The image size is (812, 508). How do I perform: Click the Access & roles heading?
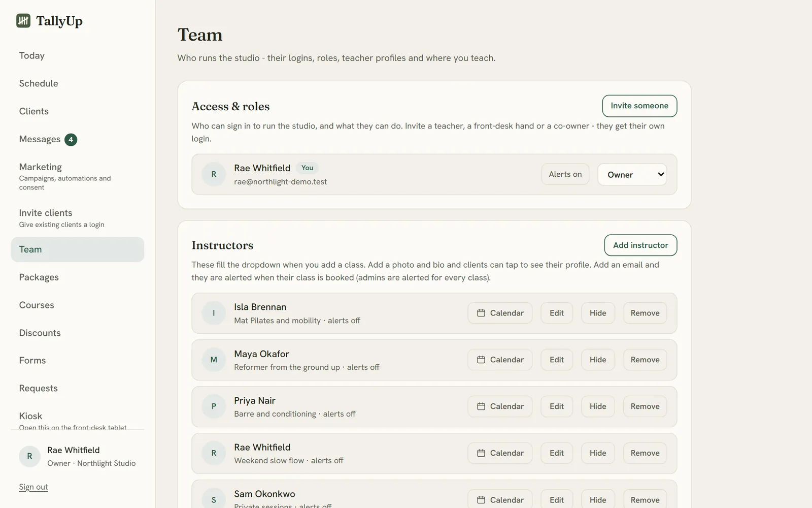230,107
